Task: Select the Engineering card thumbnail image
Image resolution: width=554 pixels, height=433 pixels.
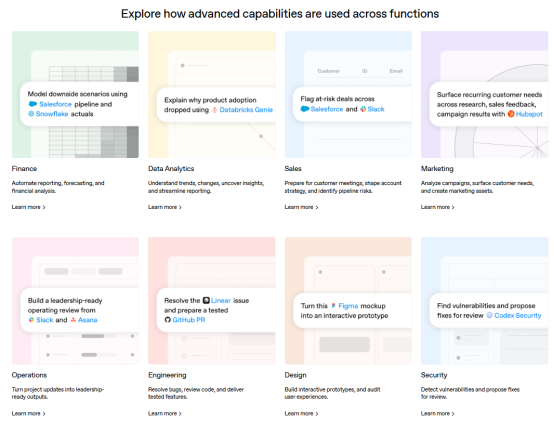Action: click(212, 301)
